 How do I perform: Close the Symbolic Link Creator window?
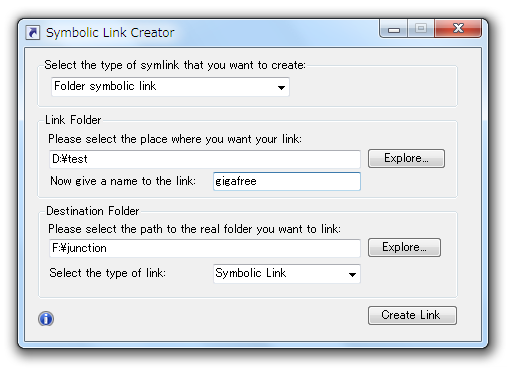click(458, 28)
